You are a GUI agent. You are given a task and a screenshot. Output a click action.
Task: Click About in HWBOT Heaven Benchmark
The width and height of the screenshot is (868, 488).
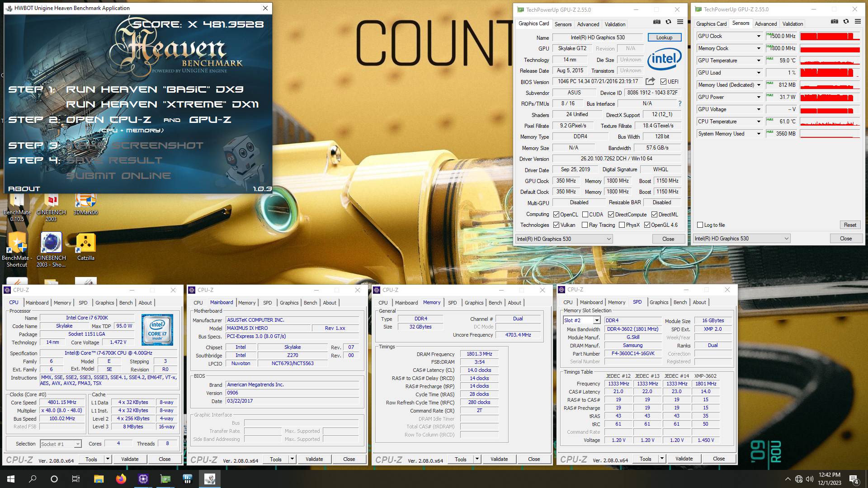[x=24, y=189]
